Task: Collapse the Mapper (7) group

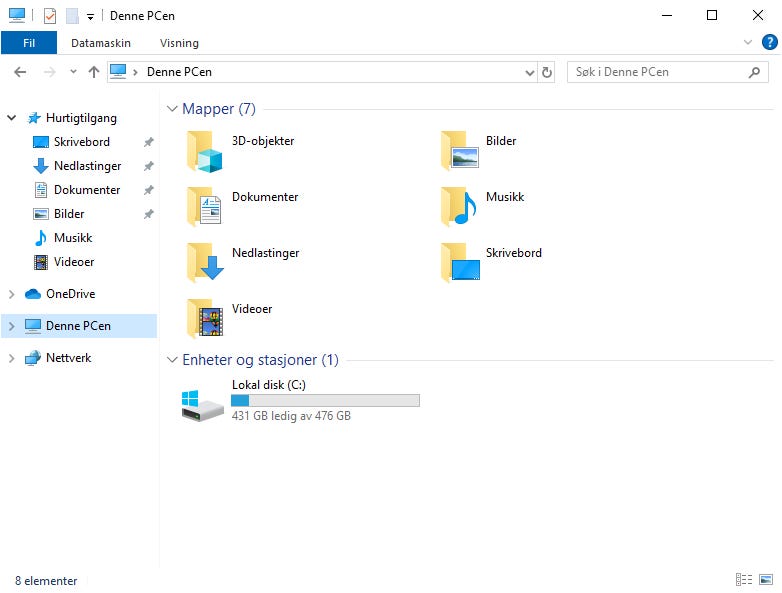Action: tap(172, 109)
